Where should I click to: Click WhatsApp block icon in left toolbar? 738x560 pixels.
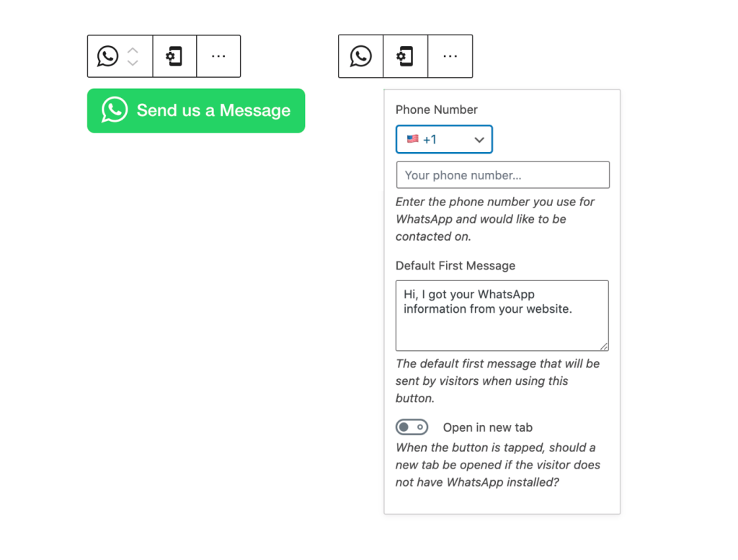pyautogui.click(x=108, y=56)
